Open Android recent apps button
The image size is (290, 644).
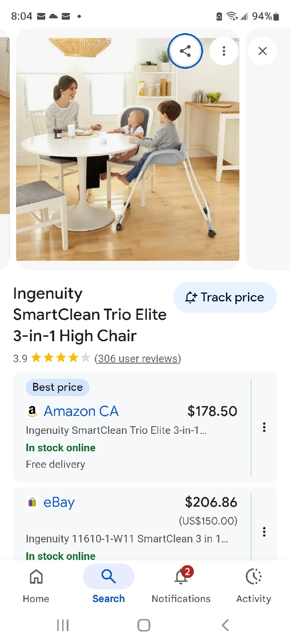63,625
